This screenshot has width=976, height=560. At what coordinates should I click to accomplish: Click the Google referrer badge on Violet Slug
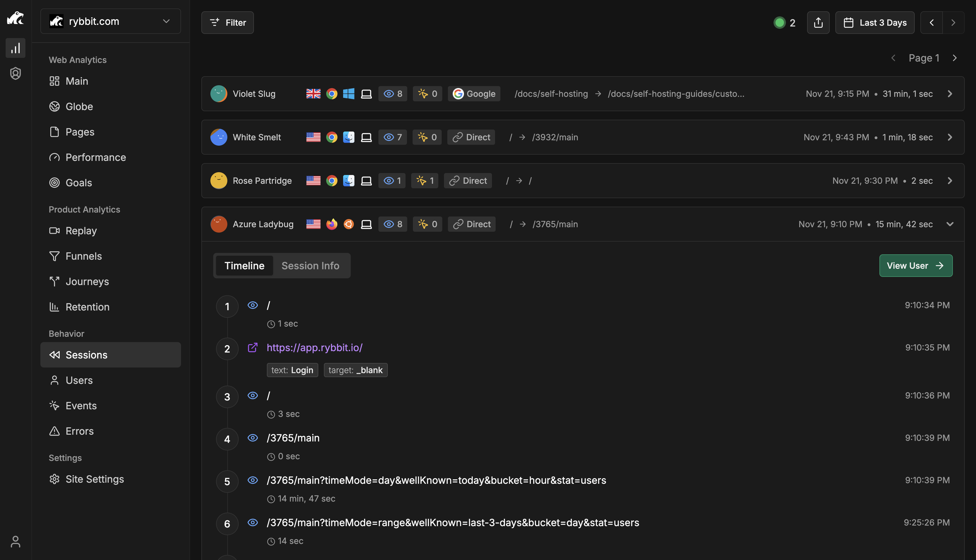[474, 94]
